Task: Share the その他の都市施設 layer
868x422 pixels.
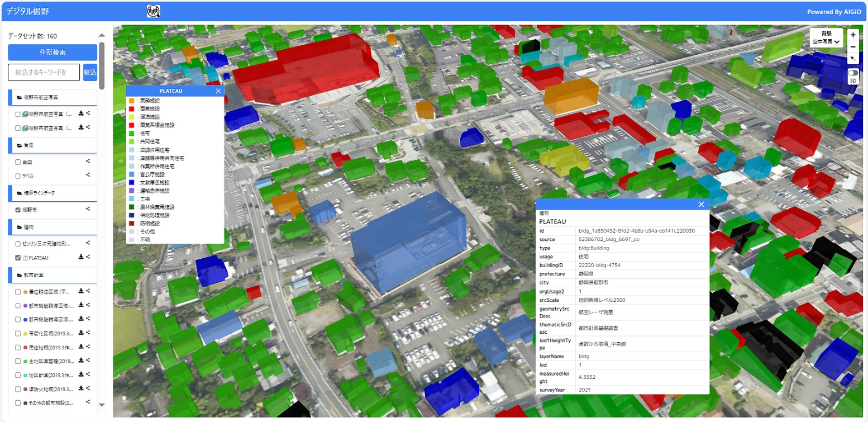Action: point(88,402)
